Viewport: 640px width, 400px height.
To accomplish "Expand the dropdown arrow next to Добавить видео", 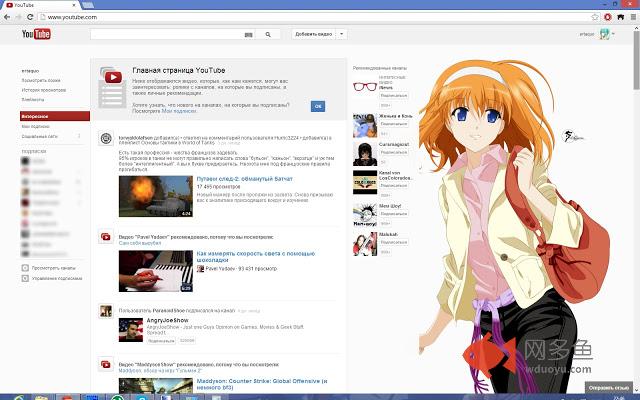I will (342, 34).
